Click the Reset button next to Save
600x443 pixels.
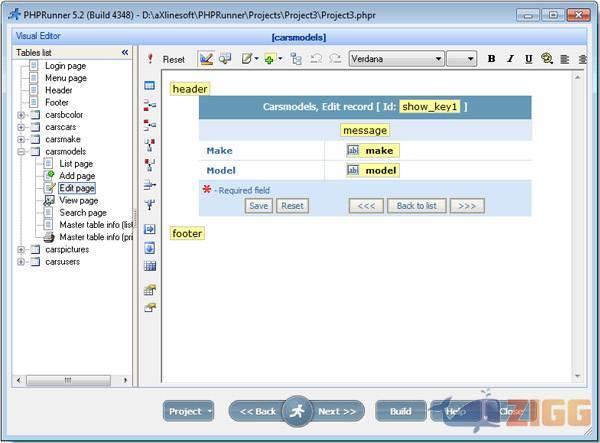pyautogui.click(x=292, y=206)
